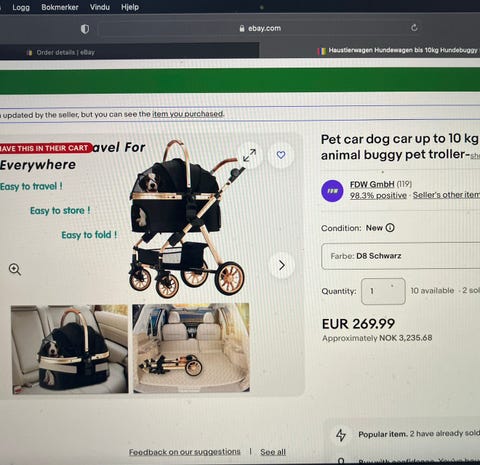
Task: Open the item you purchased link
Action: 188,114
